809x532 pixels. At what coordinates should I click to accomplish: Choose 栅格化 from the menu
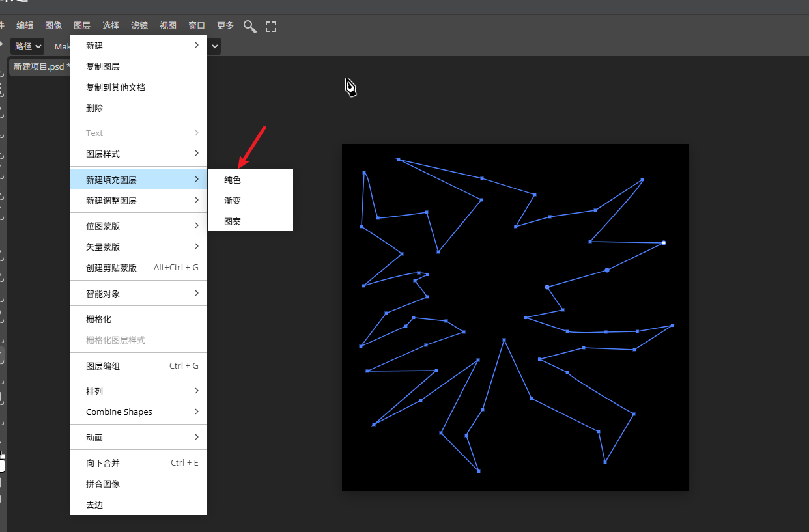tap(139, 319)
